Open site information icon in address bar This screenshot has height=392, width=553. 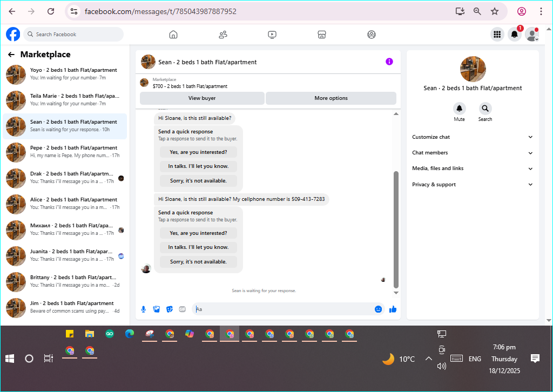point(74,11)
